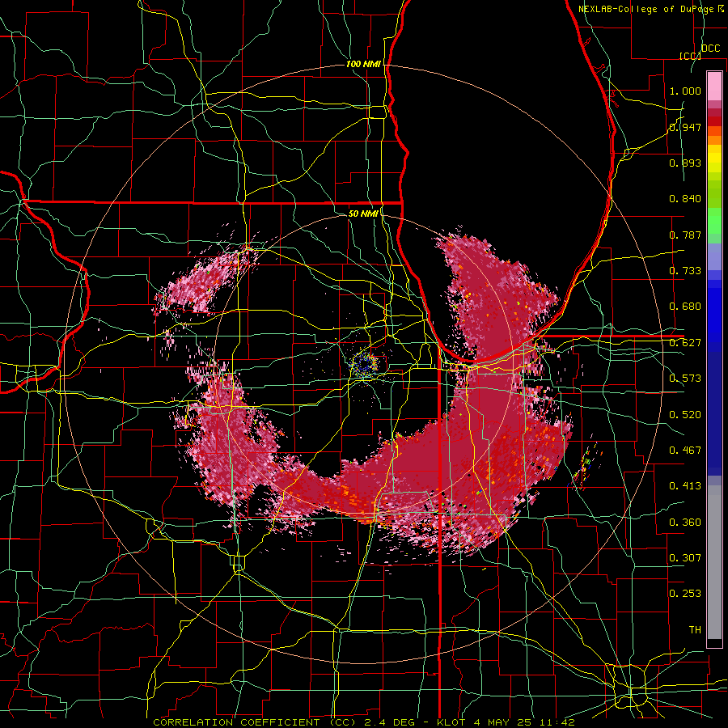Click the Correlation Coefficient KLOT caption text
Image resolution: width=728 pixels, height=728 pixels.
click(363, 722)
